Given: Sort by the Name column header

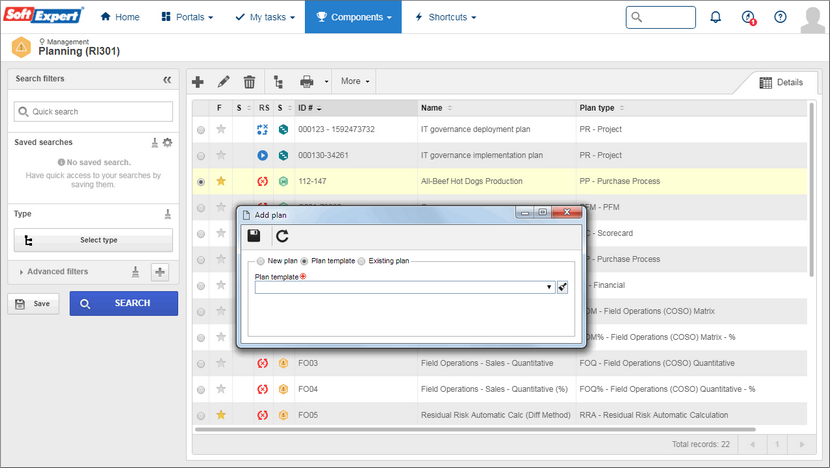Looking at the screenshot, I should point(497,108).
